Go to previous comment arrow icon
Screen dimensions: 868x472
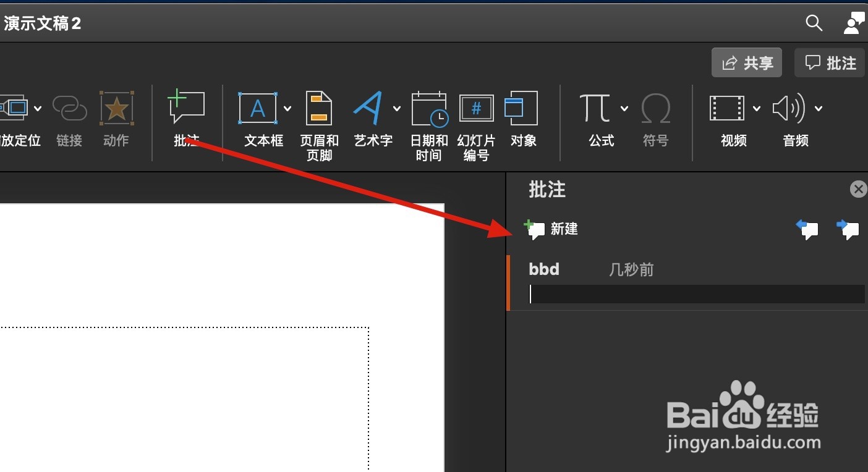[807, 230]
